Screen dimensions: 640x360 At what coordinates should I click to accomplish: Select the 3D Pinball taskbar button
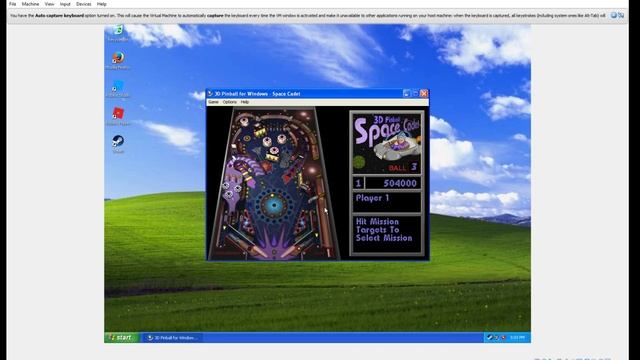coord(172,338)
